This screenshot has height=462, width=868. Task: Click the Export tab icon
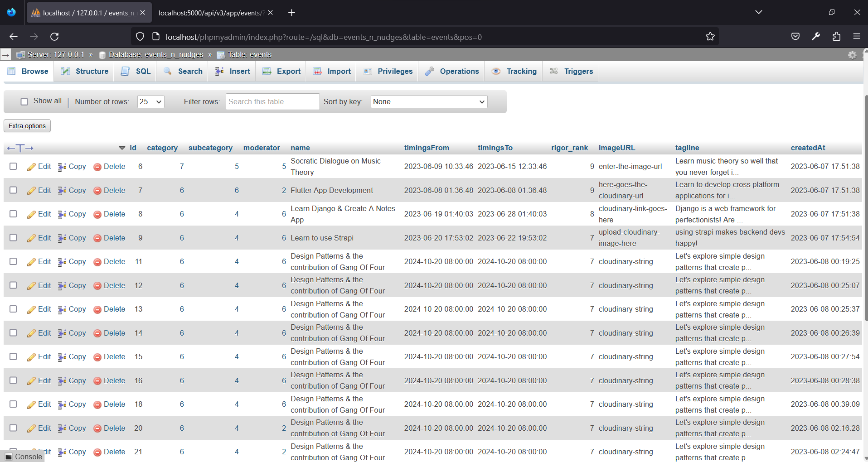(267, 71)
